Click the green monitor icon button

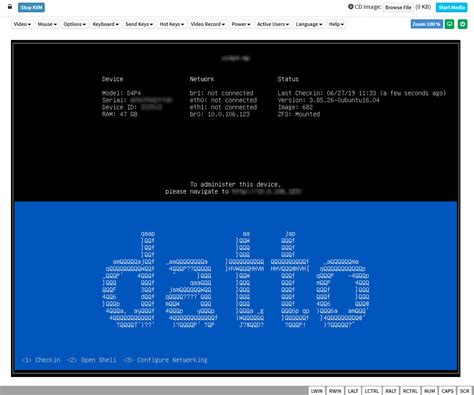tap(449, 24)
